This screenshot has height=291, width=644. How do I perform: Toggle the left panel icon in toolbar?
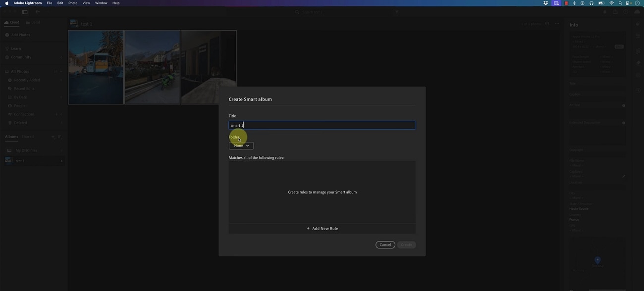pos(25,12)
